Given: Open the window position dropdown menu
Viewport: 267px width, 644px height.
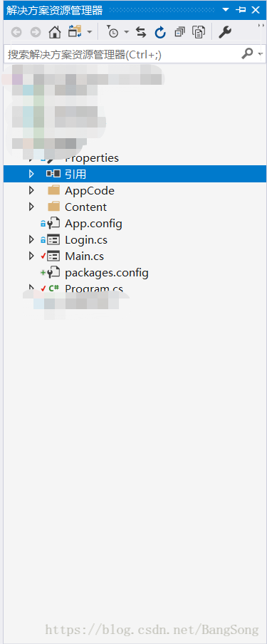Looking at the screenshot, I should tap(226, 10).
